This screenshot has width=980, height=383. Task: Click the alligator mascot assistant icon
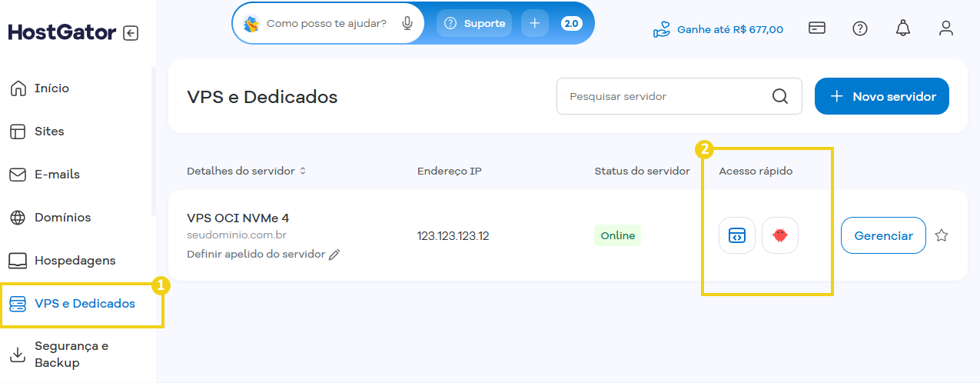click(x=251, y=24)
